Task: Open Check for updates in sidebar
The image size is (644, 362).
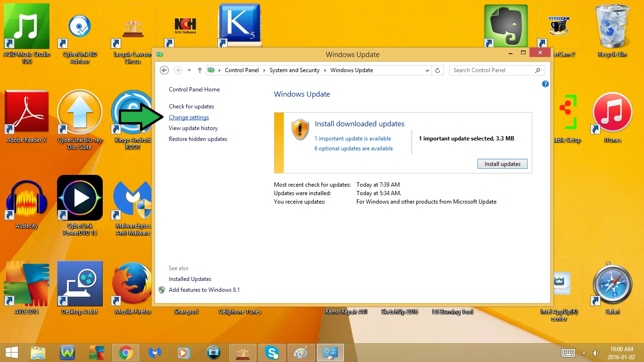Action: [191, 107]
